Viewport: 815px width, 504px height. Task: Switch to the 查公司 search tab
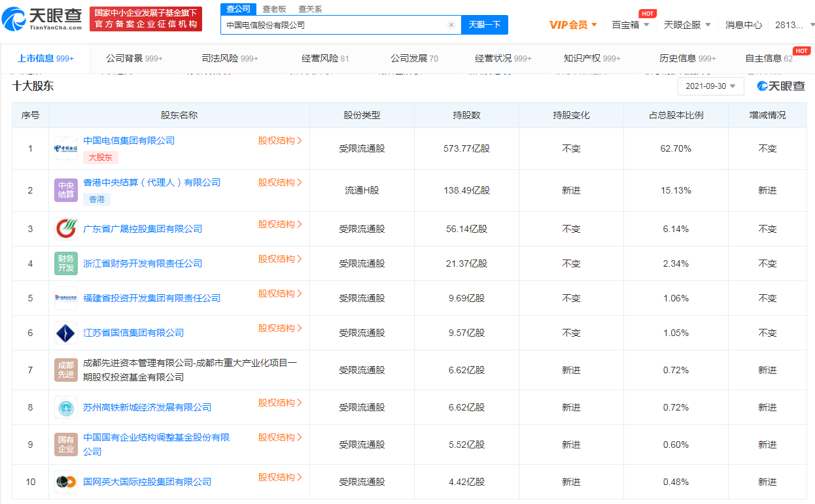tap(238, 9)
